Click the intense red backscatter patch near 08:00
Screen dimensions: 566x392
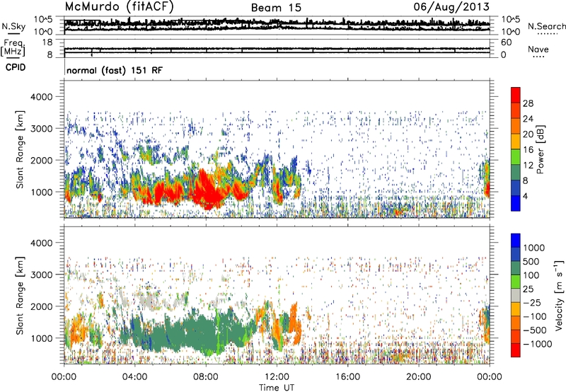(x=207, y=191)
